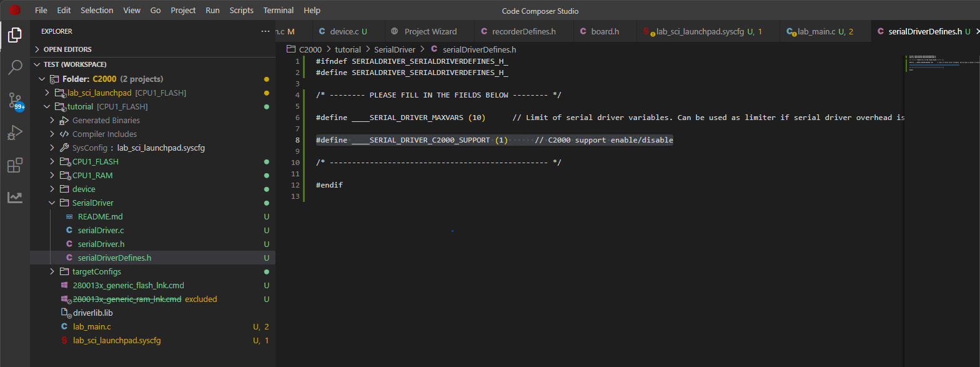Screen dimensions: 980x367
Task: Open the Run and Debug view
Action: click(x=15, y=133)
